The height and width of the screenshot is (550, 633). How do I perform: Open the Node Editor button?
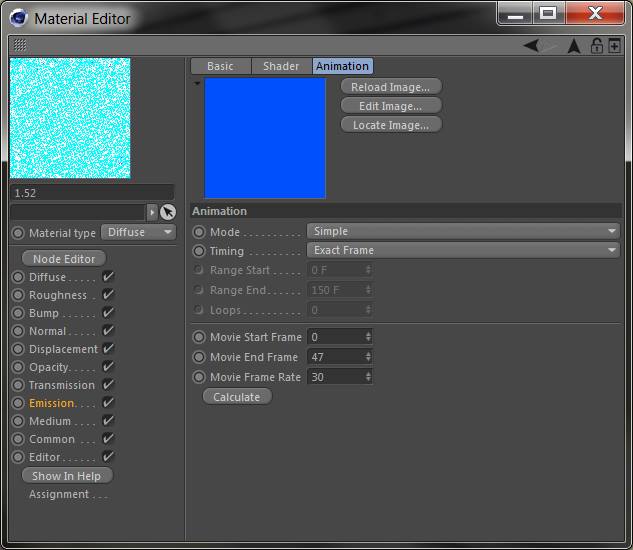pyautogui.click(x=64, y=258)
